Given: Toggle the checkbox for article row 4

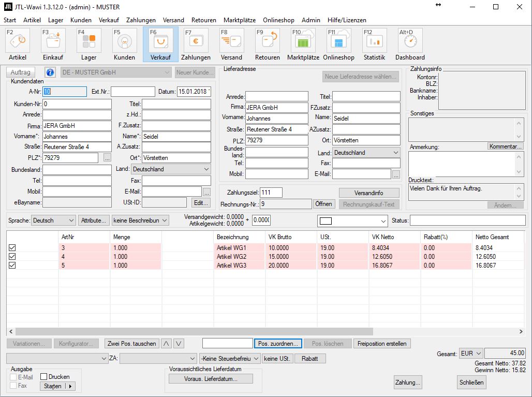Looking at the screenshot, I should [x=12, y=257].
